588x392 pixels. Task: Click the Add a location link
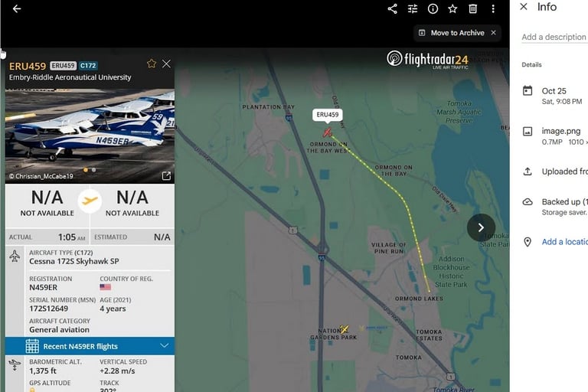tap(564, 242)
